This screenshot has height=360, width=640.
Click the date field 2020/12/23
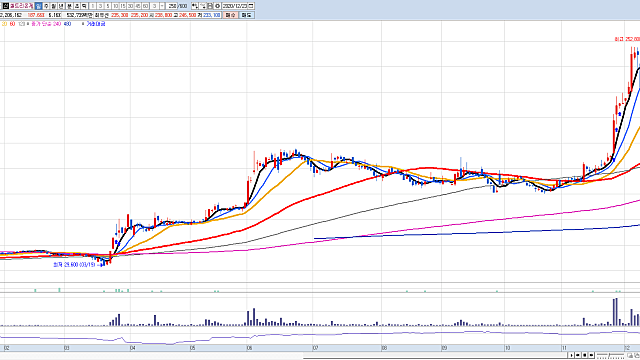click(x=235, y=6)
